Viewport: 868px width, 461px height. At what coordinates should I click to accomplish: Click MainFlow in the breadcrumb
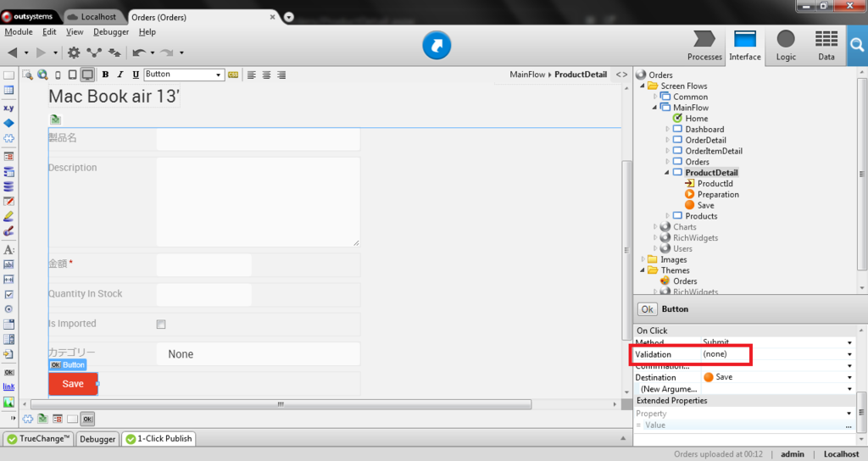[527, 75]
